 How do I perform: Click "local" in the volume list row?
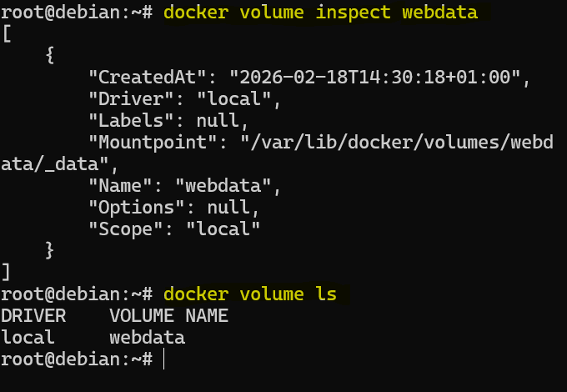click(28, 337)
